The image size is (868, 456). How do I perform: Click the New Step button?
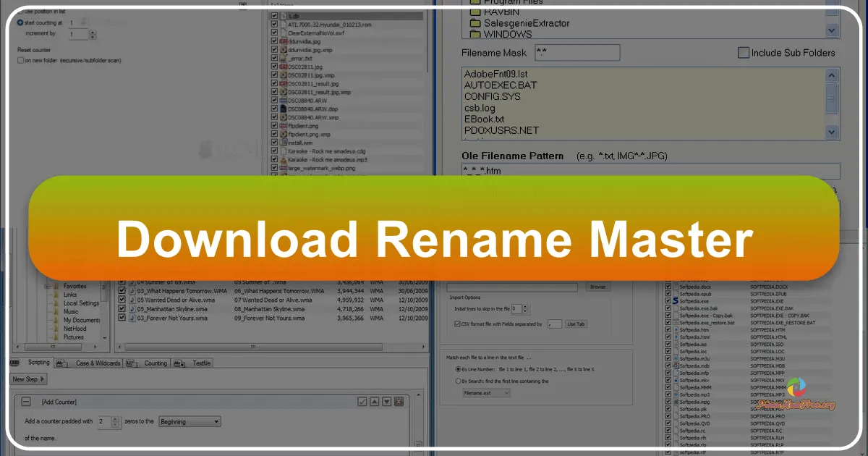(27, 379)
